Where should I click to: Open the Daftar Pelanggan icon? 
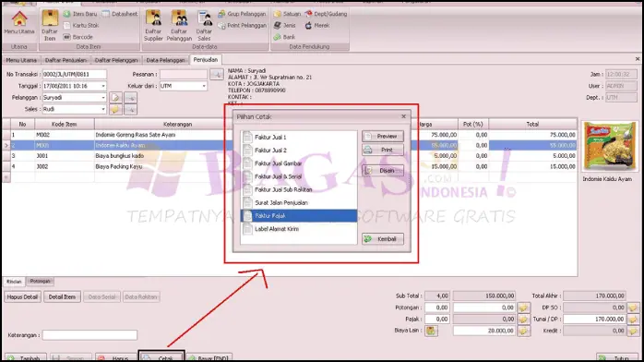[179, 26]
